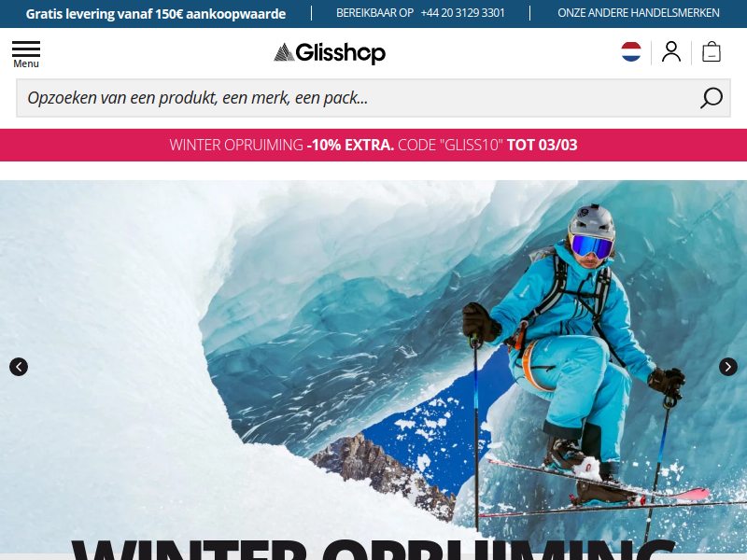Open the Winter Opruiming GLISS10 promo banner
Image resolution: width=747 pixels, height=560 pixels.
[373, 145]
